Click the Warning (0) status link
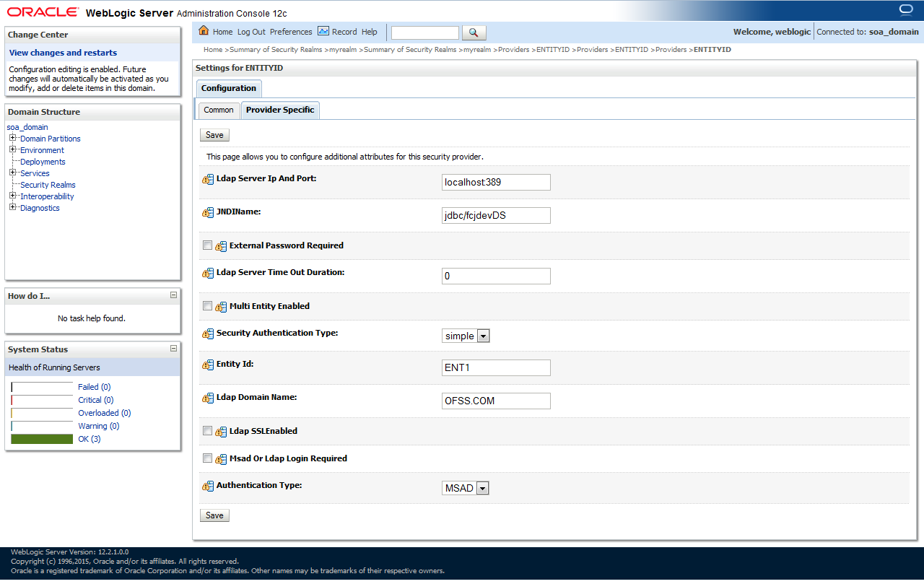 [x=98, y=426]
